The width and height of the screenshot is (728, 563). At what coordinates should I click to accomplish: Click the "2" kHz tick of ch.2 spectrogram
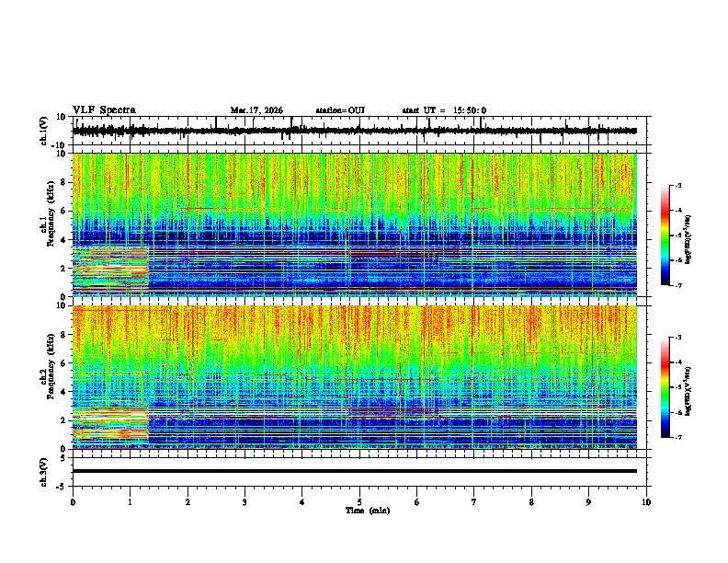63,420
